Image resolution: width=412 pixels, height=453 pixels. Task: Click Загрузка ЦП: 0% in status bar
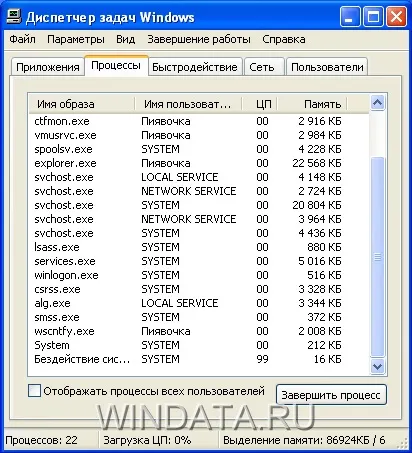pyautogui.click(x=147, y=440)
